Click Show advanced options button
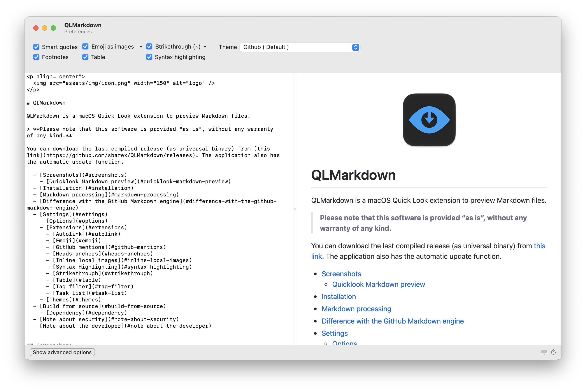This screenshot has height=392, width=586. tap(62, 352)
